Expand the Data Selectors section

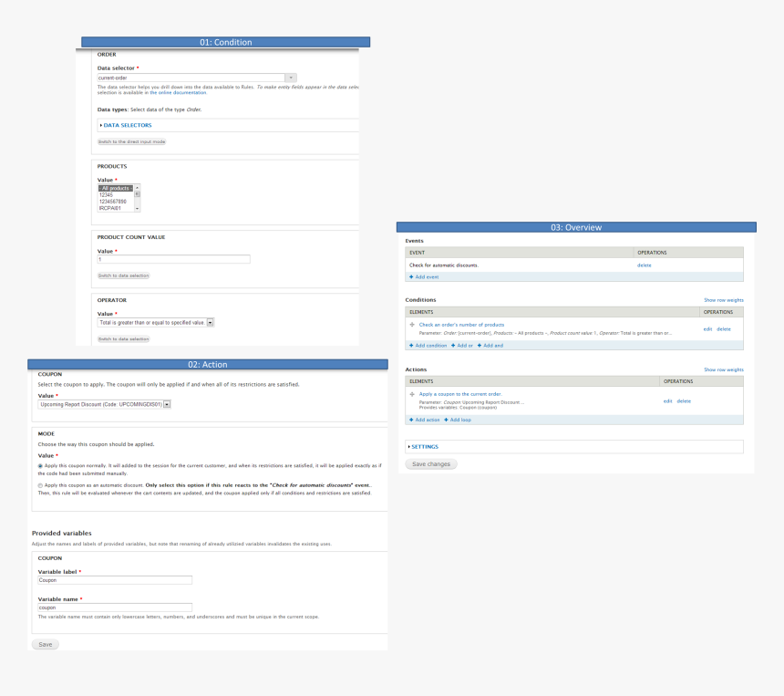tap(128, 125)
